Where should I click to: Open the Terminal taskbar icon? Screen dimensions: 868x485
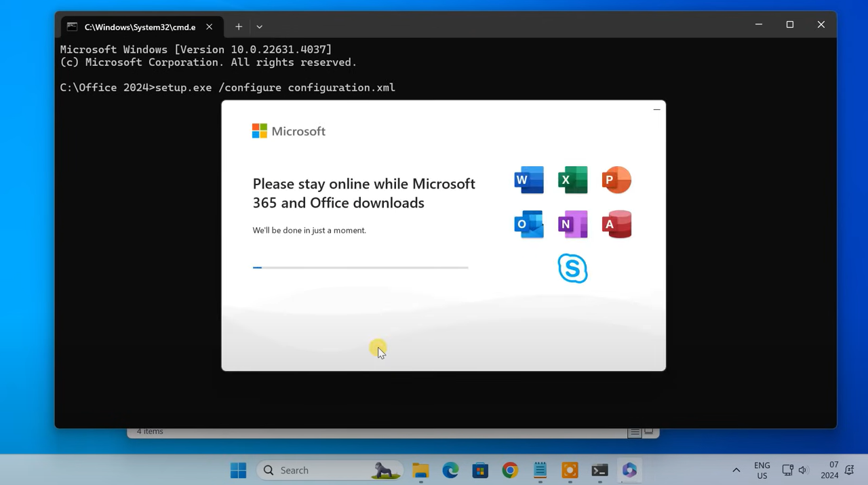point(599,470)
